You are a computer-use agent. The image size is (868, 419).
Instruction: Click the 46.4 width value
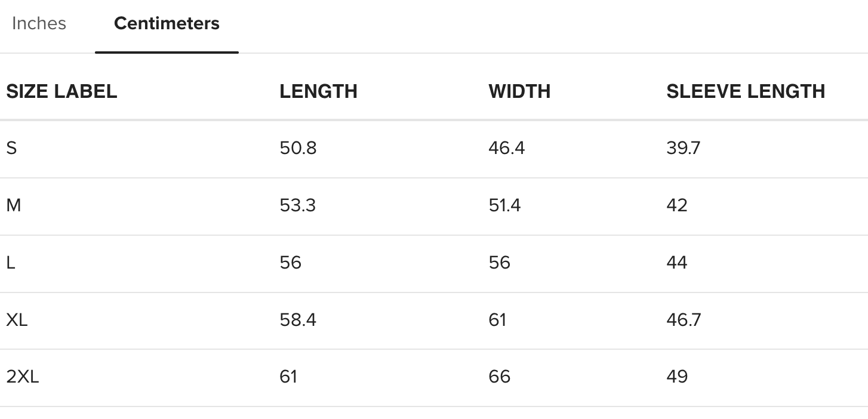506,148
